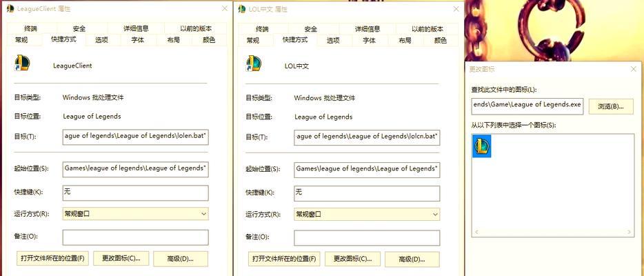Click the 备注 field in the LOL中文 window
This screenshot has width=644, height=276.
(368, 237)
